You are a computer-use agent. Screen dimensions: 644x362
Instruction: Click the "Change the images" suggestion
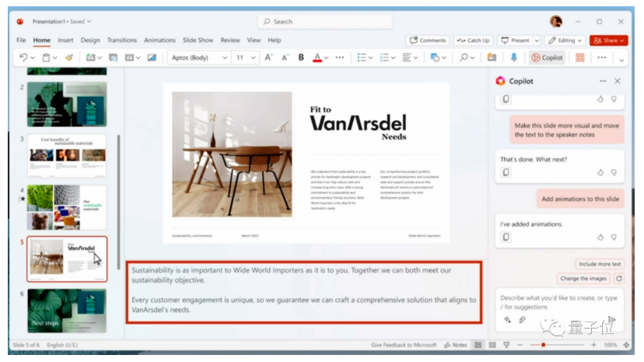coord(583,279)
